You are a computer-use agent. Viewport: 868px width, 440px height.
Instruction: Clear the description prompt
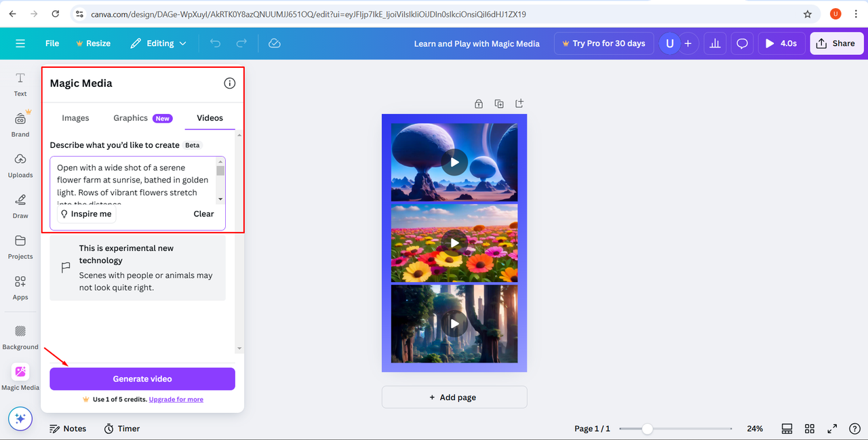click(x=203, y=214)
